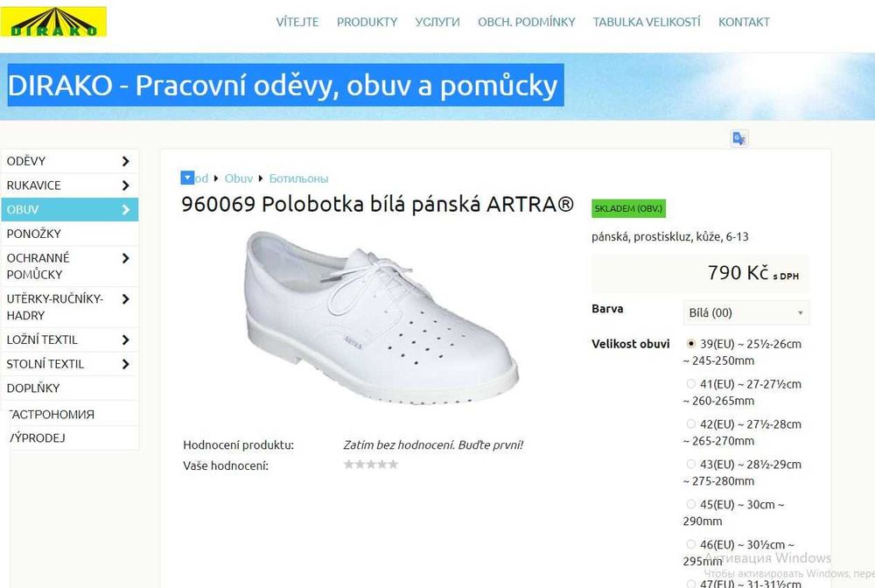Viewport: 875px width, 588px height.
Task: Choose shoe size 45(EU) radio button
Action: [691, 504]
